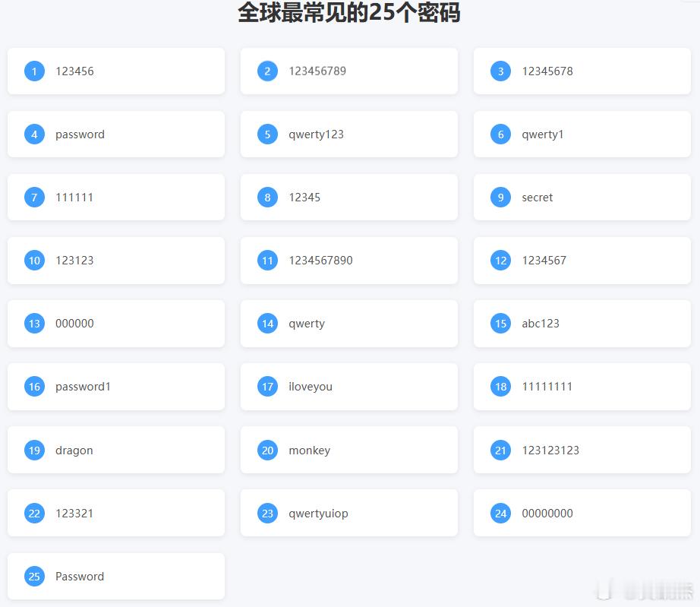Viewport: 700px width, 607px height.
Task: Click the badge numbered 13 next to '000000'
Action: pyautogui.click(x=34, y=323)
